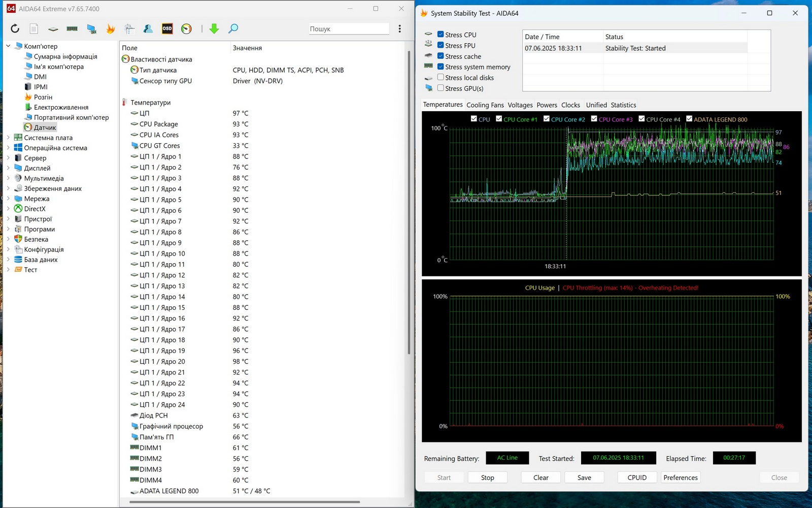Open the report document icon in toolbar
The width and height of the screenshot is (812, 508).
click(x=33, y=29)
